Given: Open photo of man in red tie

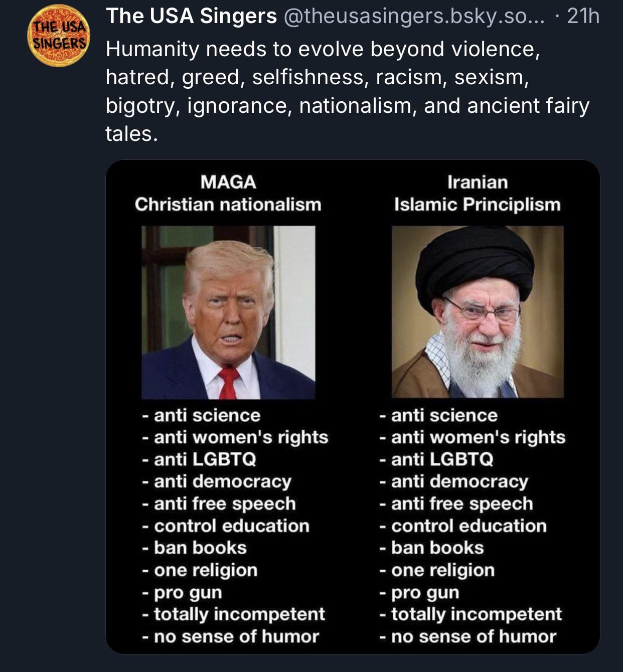Looking at the screenshot, I should (228, 312).
